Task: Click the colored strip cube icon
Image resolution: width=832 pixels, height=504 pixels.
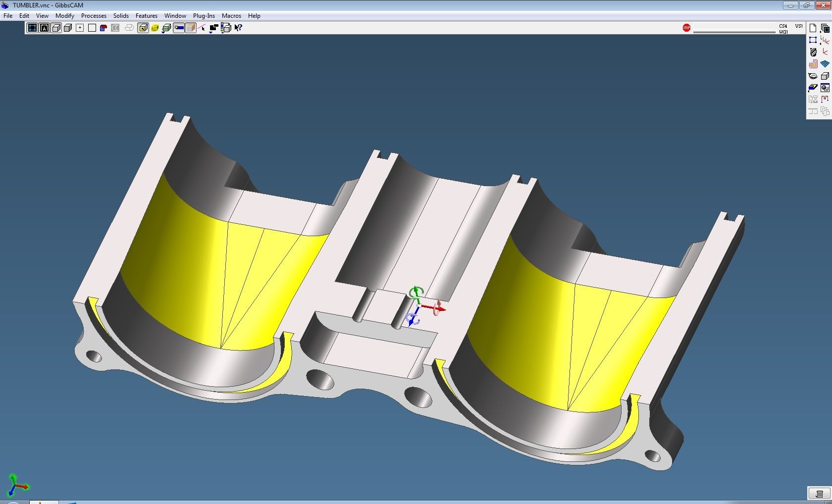Action: (226, 27)
